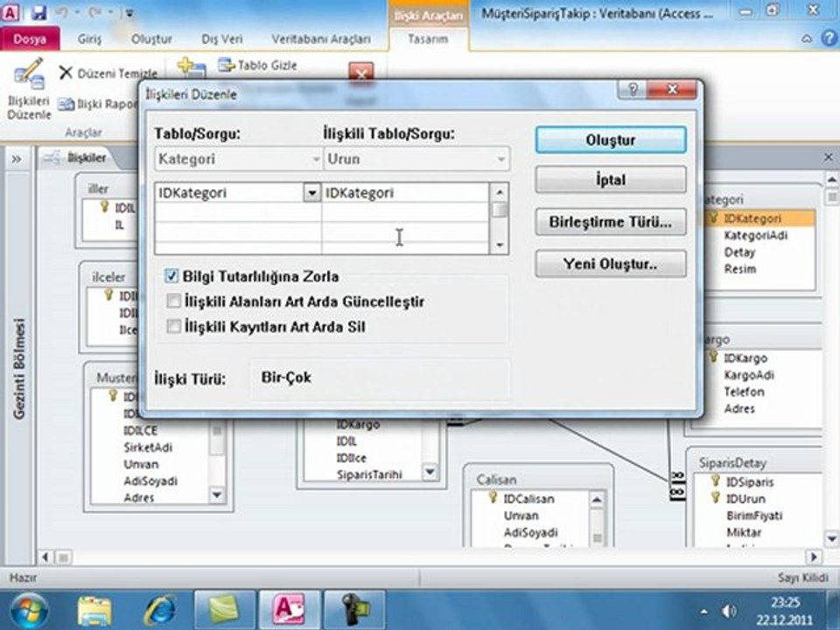This screenshot has width=840, height=630.
Task: Click the Oluştur button in dialog
Action: pyautogui.click(x=611, y=140)
